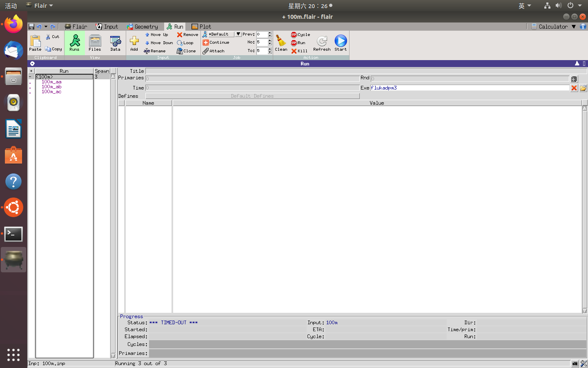Add a new run

tap(134, 43)
